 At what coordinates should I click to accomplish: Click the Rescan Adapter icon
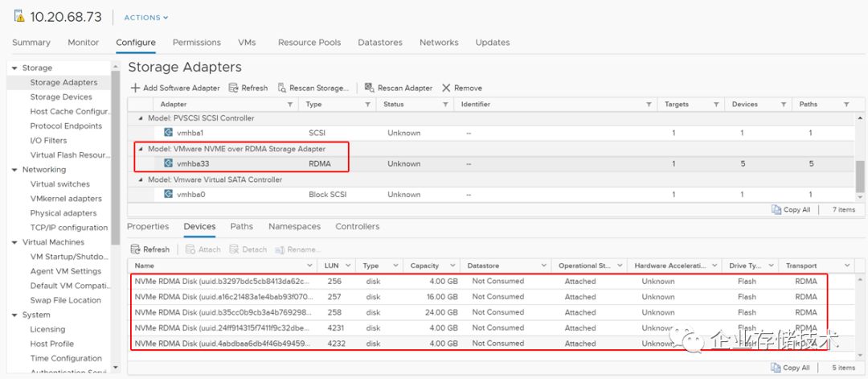point(369,88)
